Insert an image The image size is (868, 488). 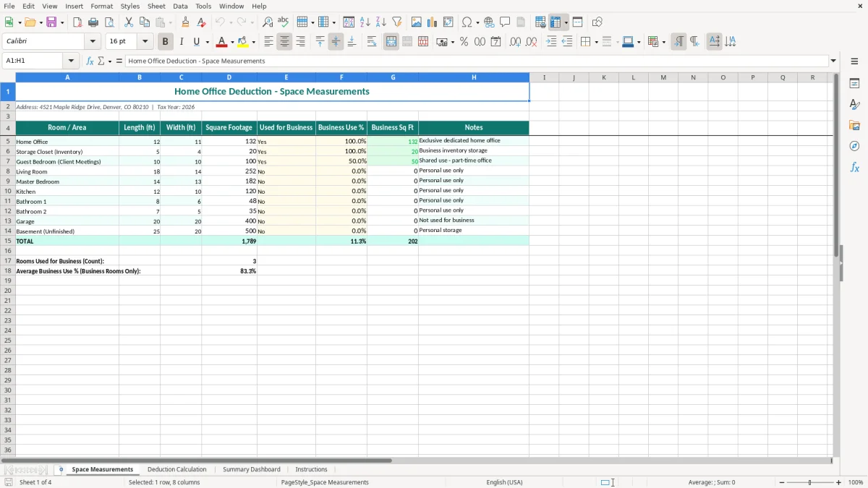tap(417, 22)
